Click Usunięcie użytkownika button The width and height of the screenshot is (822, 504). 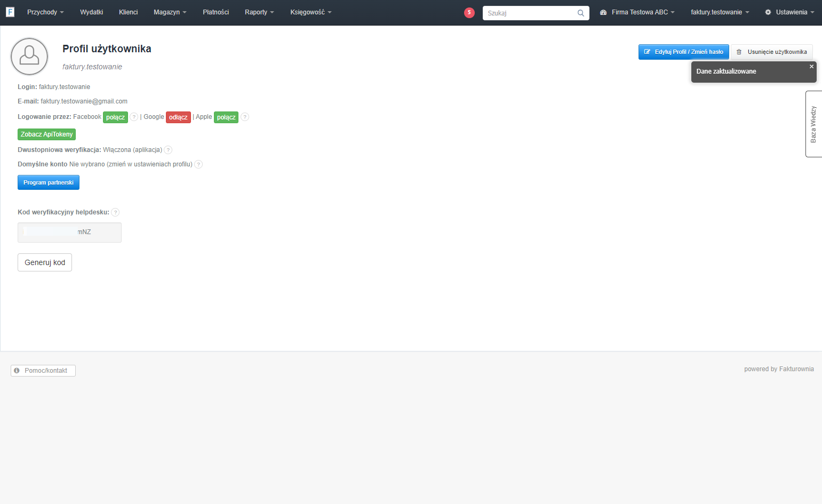[x=772, y=52]
